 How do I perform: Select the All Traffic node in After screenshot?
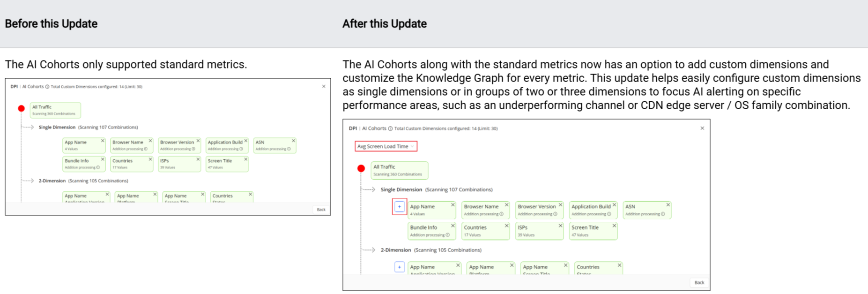pyautogui.click(x=399, y=170)
